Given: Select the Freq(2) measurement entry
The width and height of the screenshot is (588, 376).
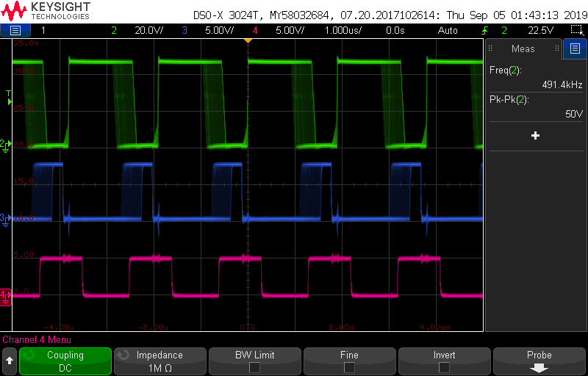Looking at the screenshot, I should [x=506, y=70].
